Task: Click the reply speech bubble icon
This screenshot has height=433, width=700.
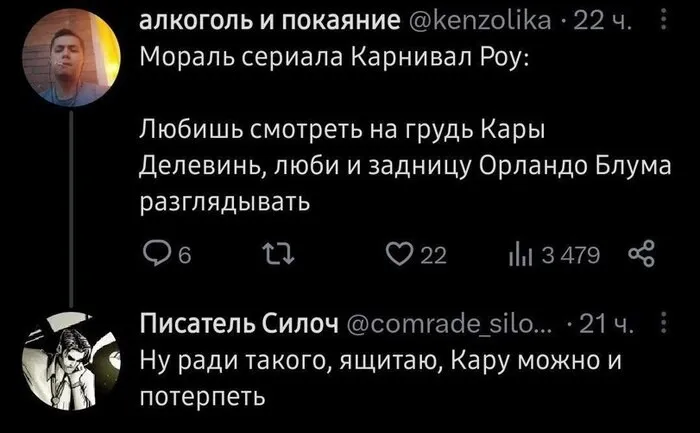Action: pyautogui.click(x=150, y=258)
